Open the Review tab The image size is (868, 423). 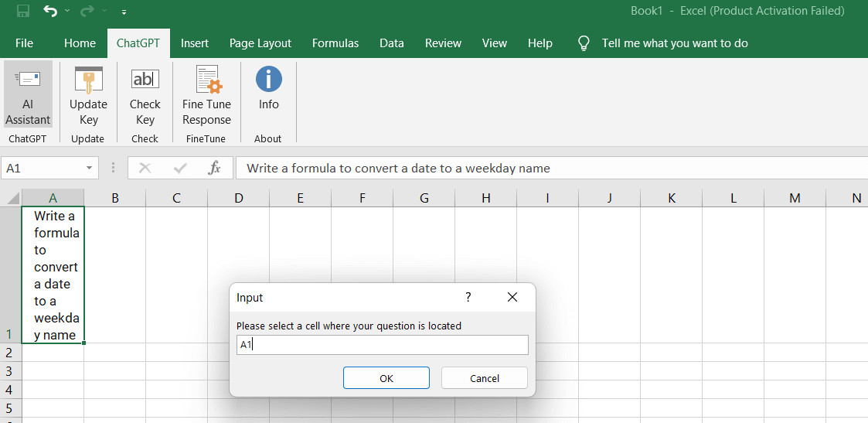coord(443,43)
